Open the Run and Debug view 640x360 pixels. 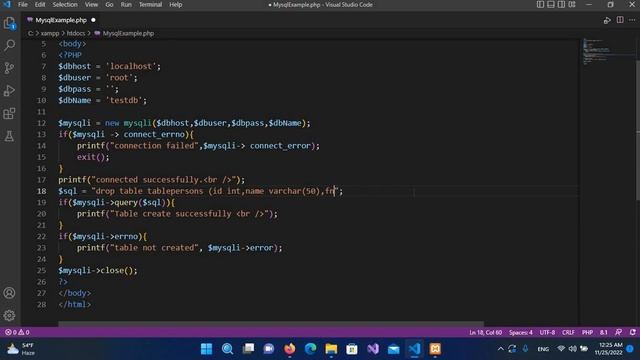click(9, 91)
